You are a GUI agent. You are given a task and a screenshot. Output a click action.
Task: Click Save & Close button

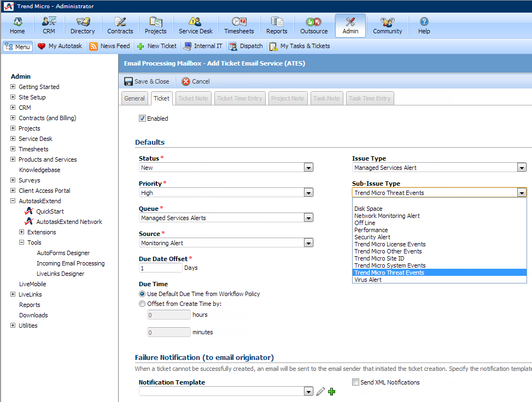click(147, 81)
